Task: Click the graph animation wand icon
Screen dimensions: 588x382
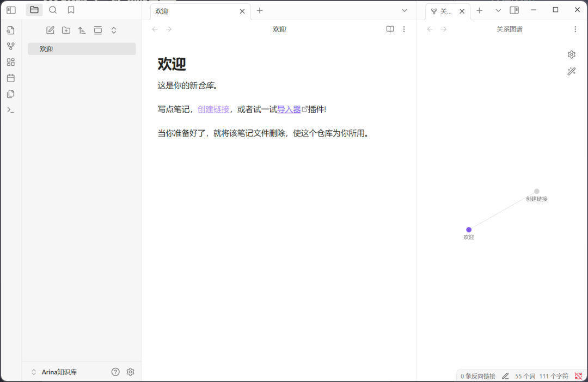Action: (x=571, y=71)
